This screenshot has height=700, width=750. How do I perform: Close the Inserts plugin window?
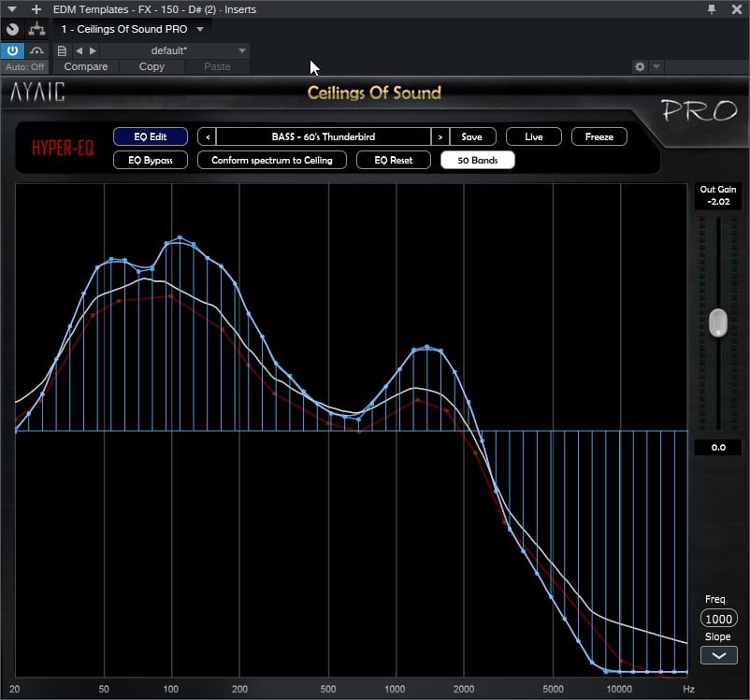point(737,9)
